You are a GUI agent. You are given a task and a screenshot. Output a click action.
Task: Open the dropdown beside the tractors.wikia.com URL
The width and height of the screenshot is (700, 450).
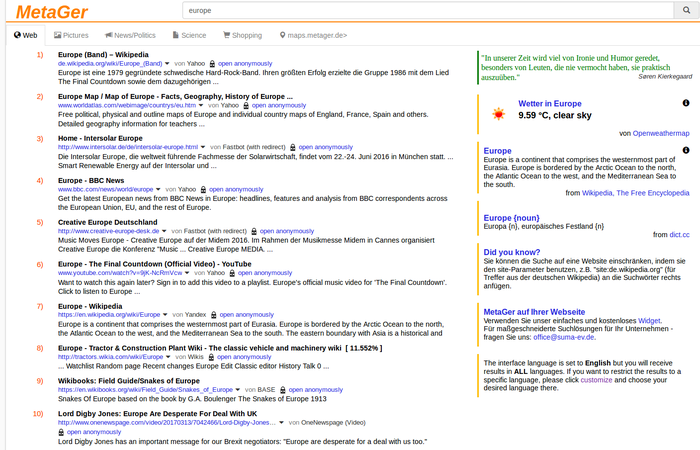point(168,357)
